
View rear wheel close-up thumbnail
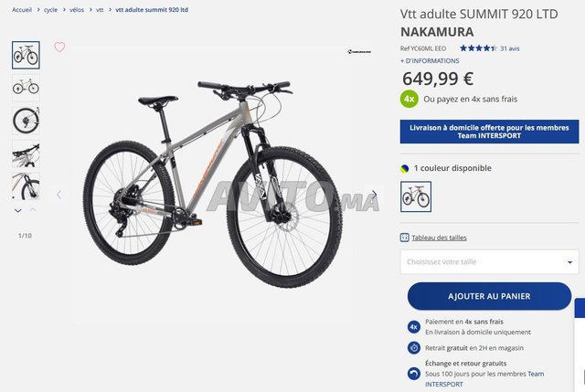[26, 121]
